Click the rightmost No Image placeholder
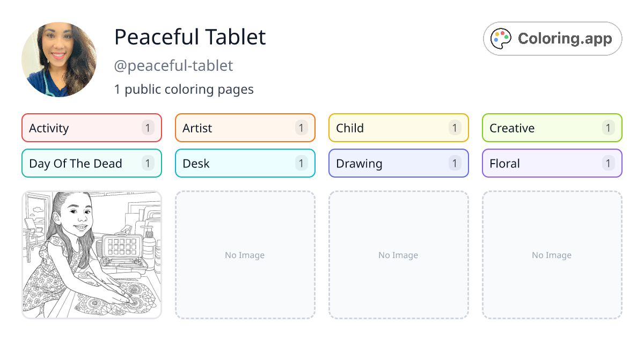The height and width of the screenshot is (338, 644). tap(552, 255)
